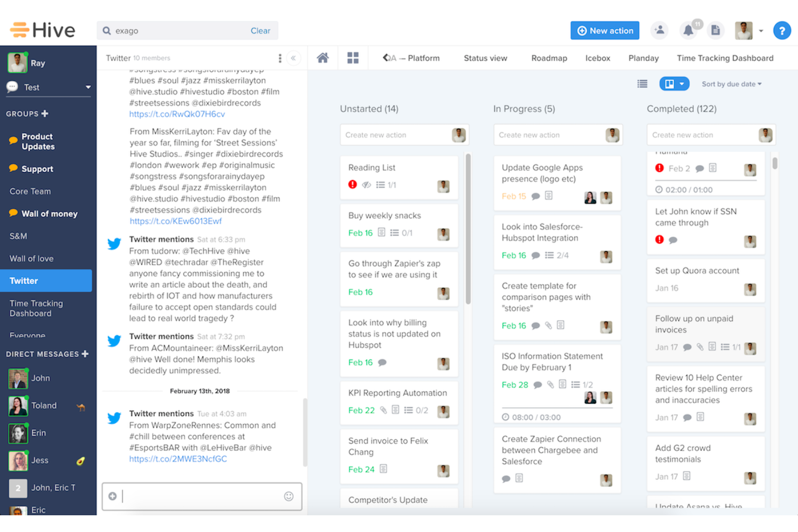Click the Completed column scrollbar
The height and width of the screenshot is (532, 798).
click(775, 163)
